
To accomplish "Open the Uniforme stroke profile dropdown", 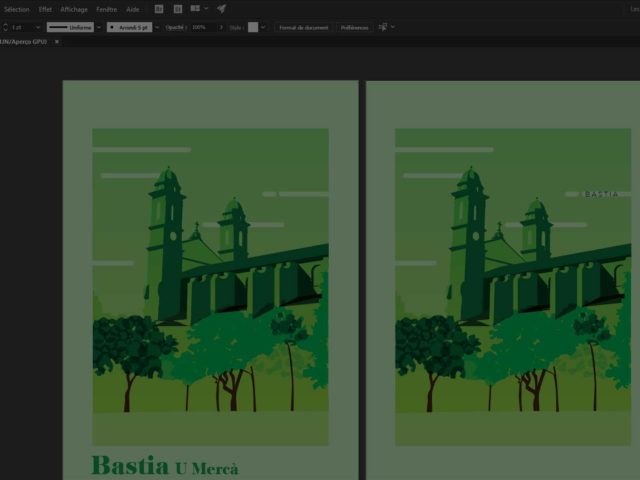I will (98, 27).
